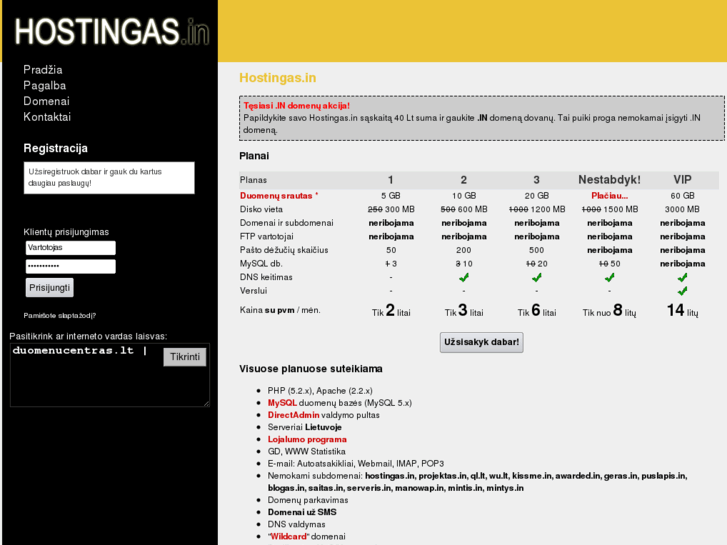The width and height of the screenshot is (727, 545).
Task: Click the 'Domenų parkavimas' list item
Action: click(x=308, y=500)
